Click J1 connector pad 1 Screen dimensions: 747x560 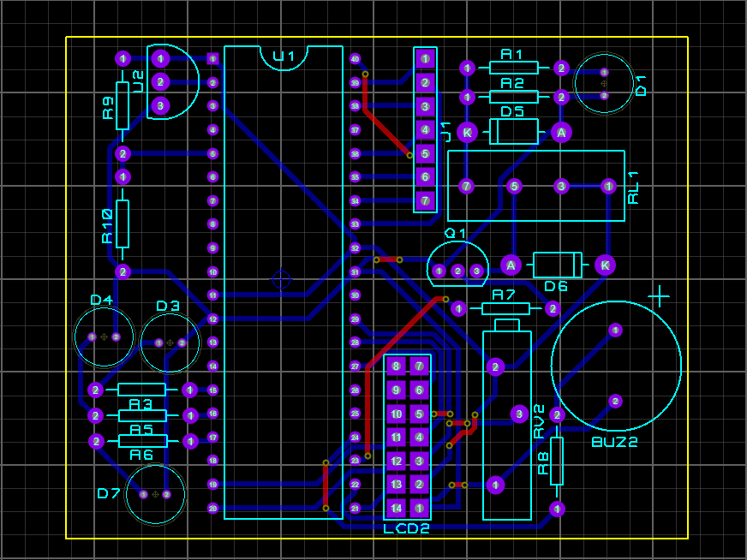426,59
